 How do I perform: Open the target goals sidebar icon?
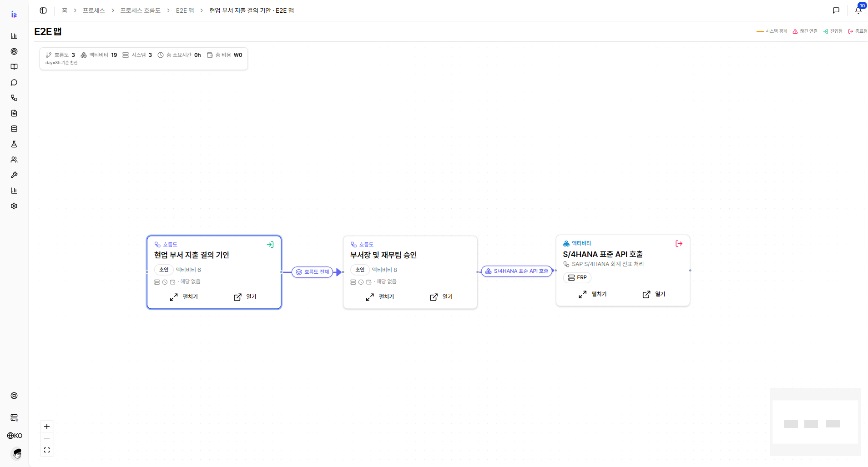(x=14, y=51)
